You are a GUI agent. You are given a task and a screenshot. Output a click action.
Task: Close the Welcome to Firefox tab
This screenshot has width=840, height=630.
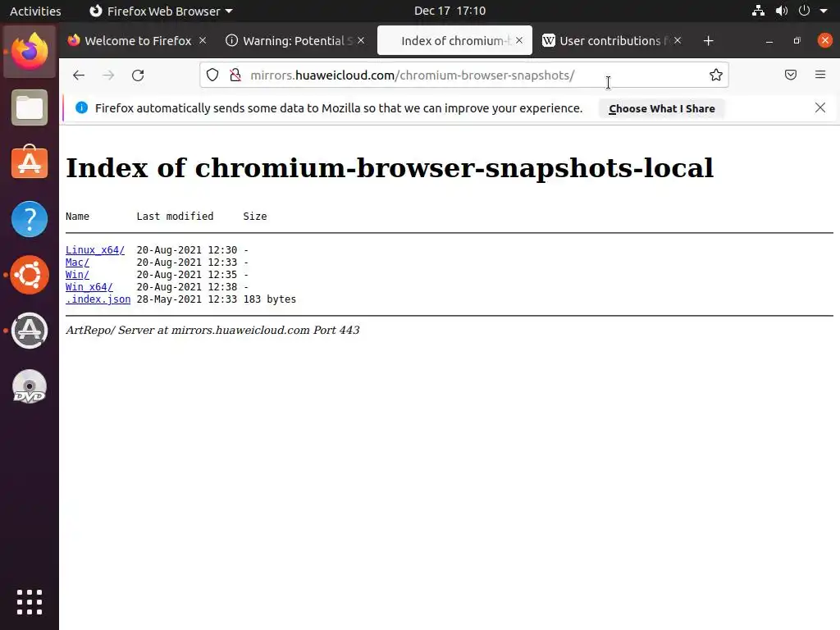tap(203, 40)
